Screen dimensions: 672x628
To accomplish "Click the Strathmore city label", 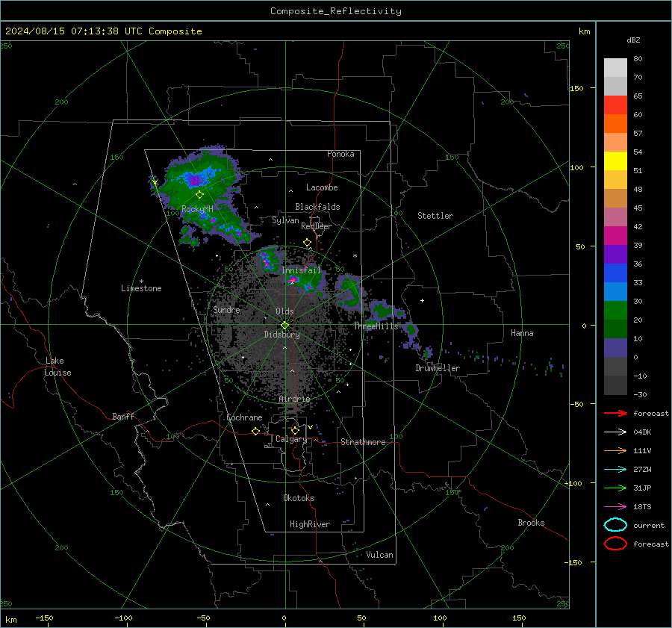I will (363, 442).
